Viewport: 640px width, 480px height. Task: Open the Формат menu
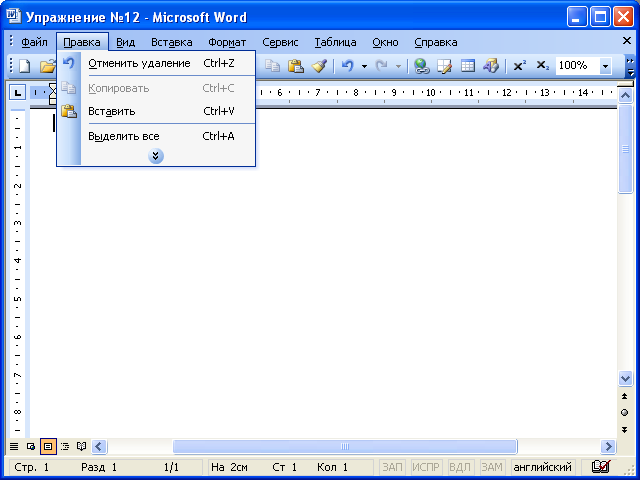click(227, 42)
